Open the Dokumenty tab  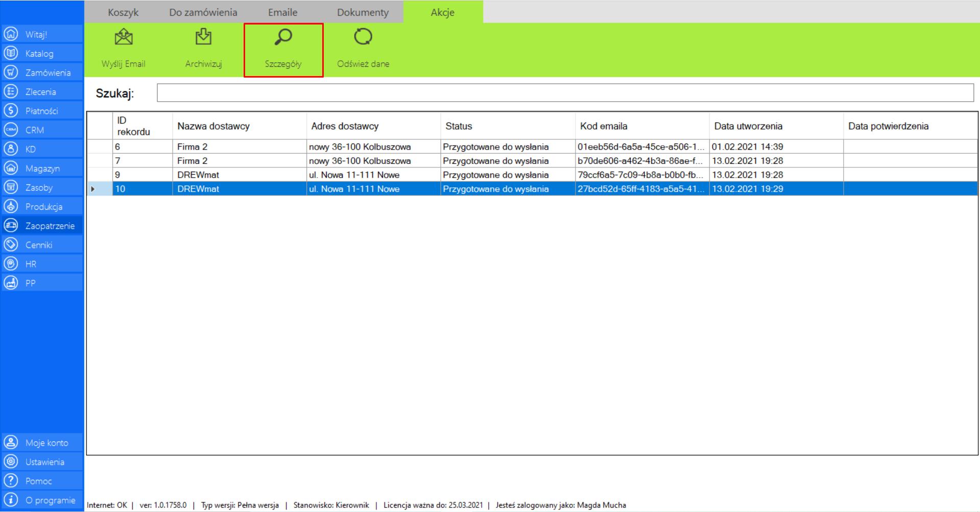(363, 13)
